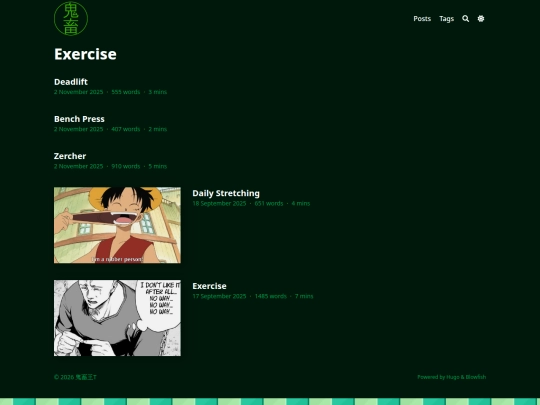Open the Posts menu item
540x405 pixels.
pyautogui.click(x=422, y=19)
